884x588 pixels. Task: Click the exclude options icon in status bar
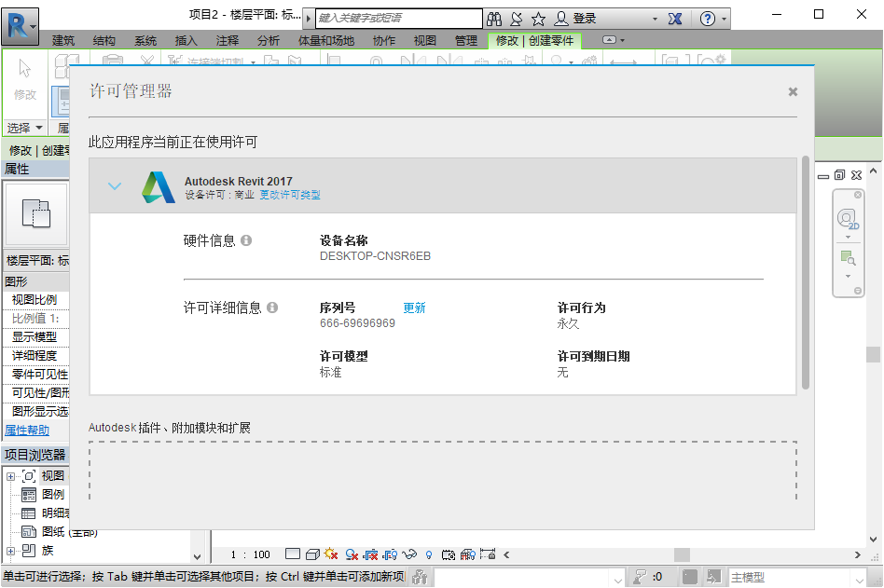point(713,577)
